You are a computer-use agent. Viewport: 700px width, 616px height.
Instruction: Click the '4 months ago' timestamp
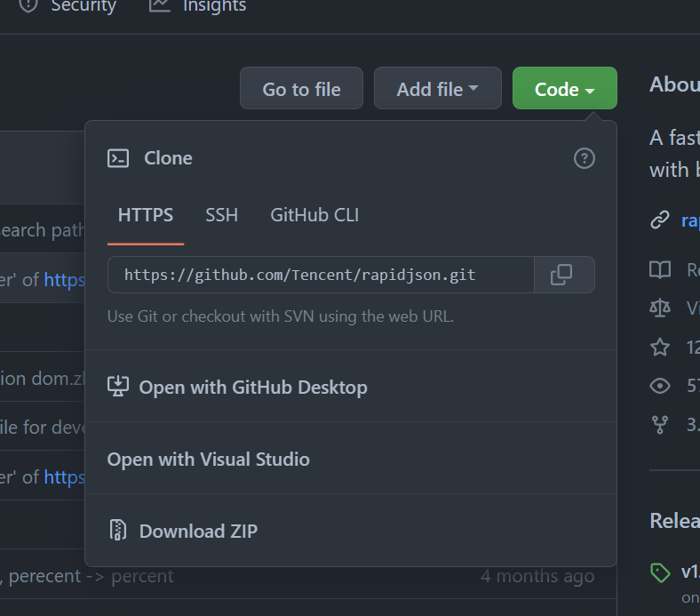tap(537, 576)
